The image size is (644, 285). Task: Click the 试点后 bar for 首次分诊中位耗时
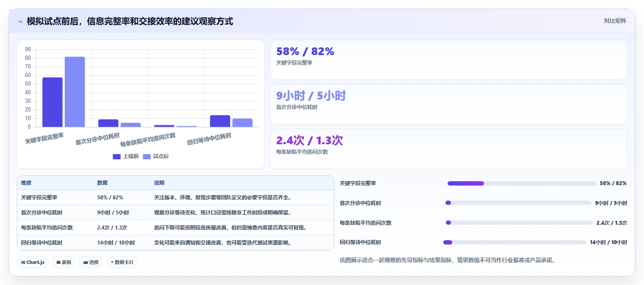(x=131, y=125)
